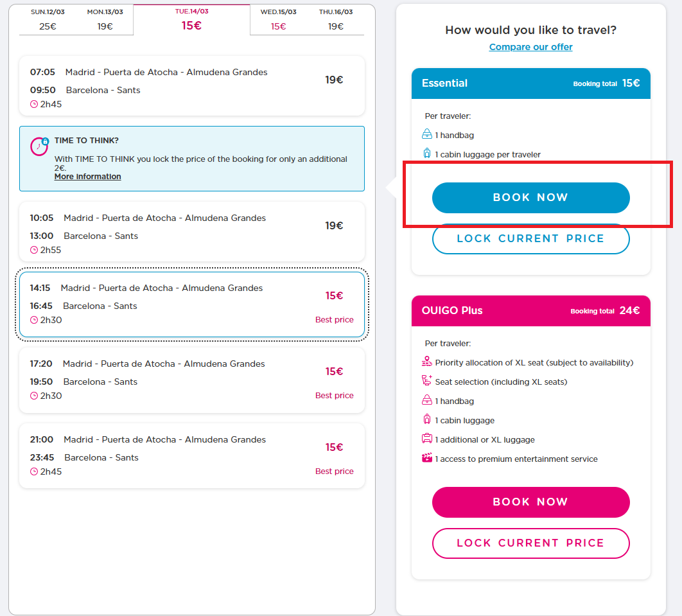Click the premium entertainment clapperboard icon

tap(427, 457)
